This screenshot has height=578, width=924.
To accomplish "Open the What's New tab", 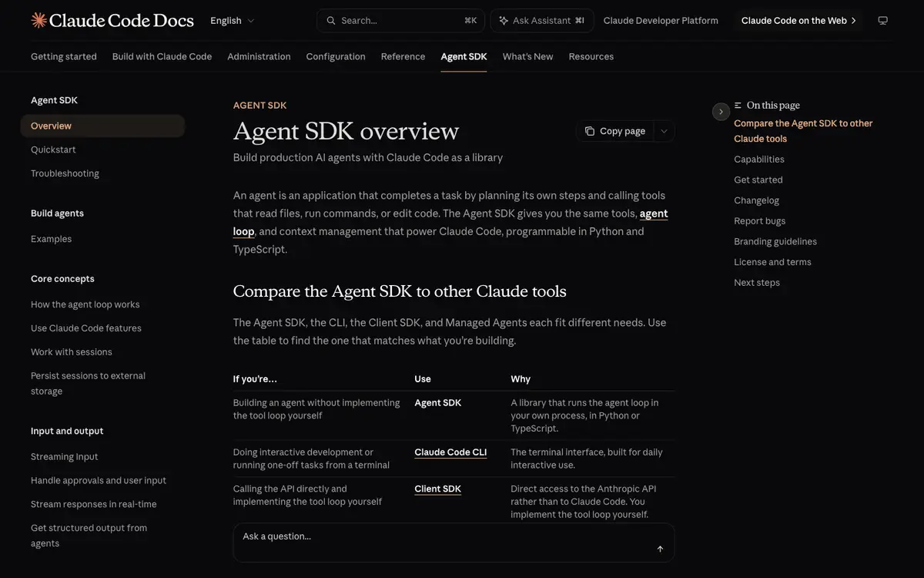I will click(x=527, y=56).
